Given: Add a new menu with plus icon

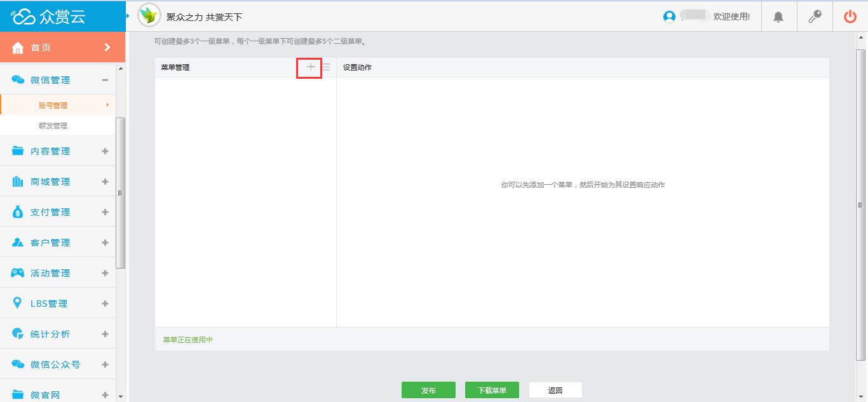Looking at the screenshot, I should (x=311, y=67).
